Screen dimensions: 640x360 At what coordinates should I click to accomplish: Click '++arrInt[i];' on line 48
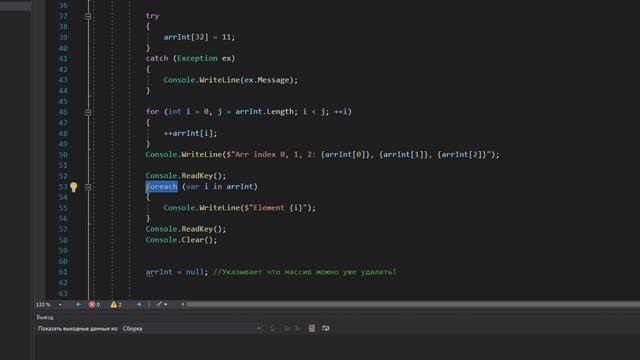190,133
